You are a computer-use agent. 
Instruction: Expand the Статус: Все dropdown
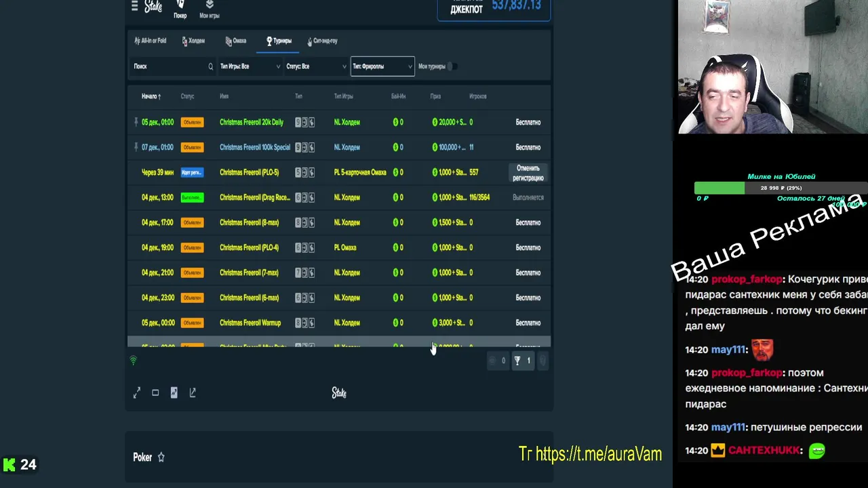coord(316,66)
